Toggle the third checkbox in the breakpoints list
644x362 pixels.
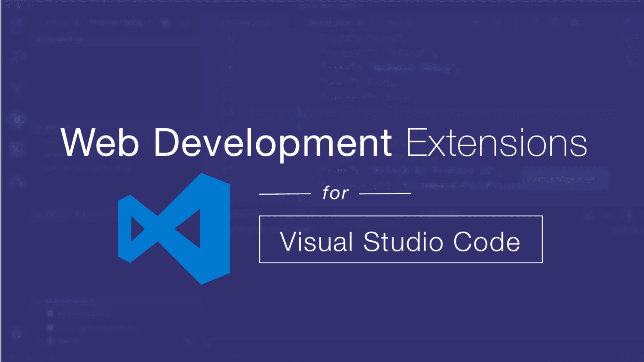click(x=50, y=341)
